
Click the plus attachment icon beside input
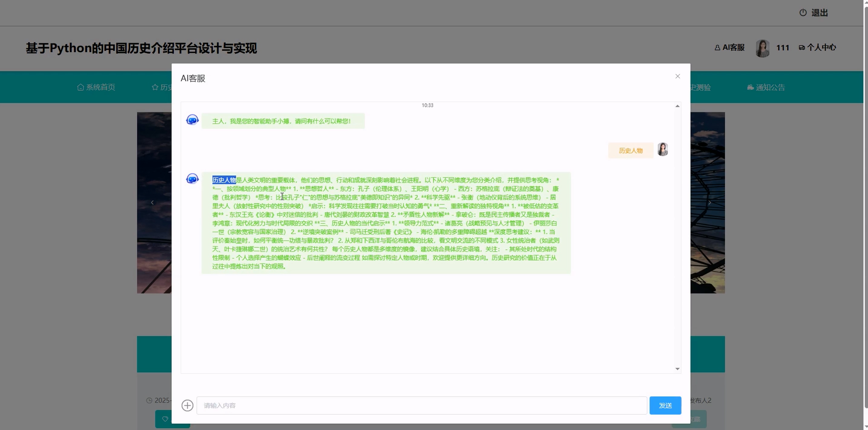[x=187, y=405]
